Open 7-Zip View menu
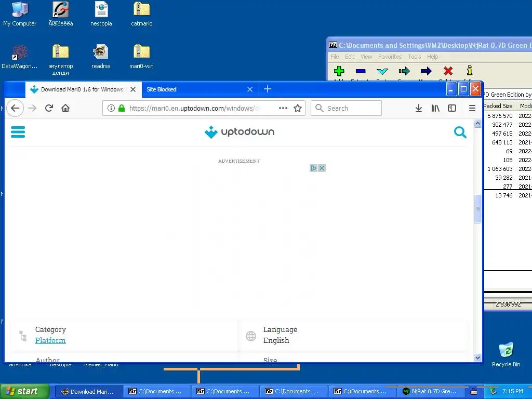 point(366,57)
